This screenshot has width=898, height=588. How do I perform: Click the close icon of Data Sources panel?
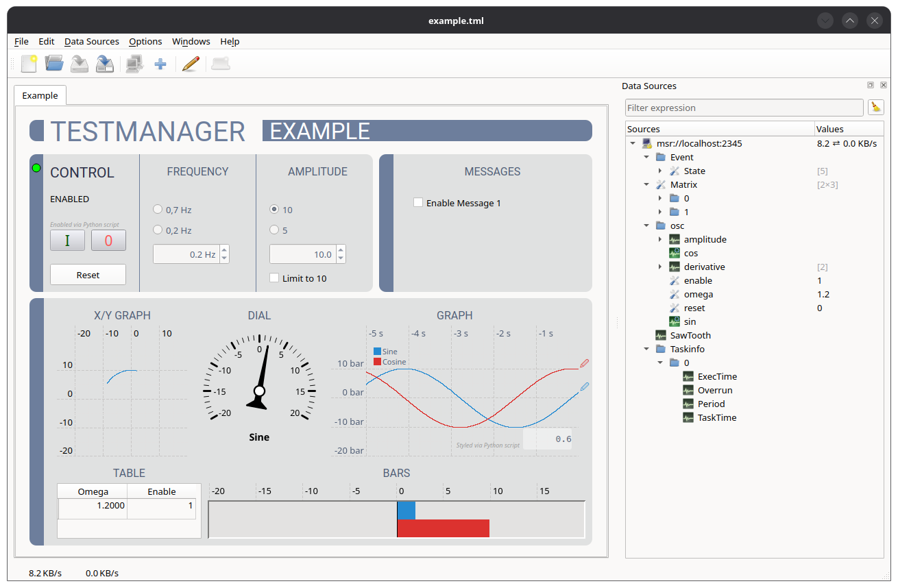(882, 86)
